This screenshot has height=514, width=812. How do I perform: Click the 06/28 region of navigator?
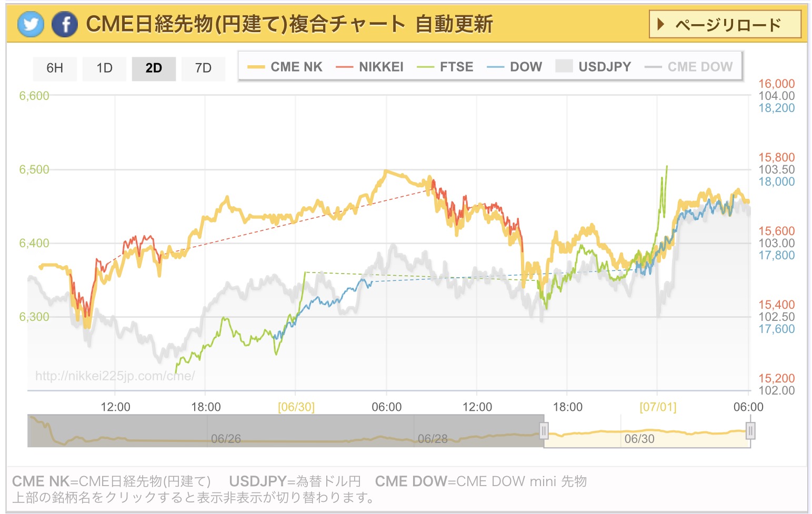click(x=433, y=438)
